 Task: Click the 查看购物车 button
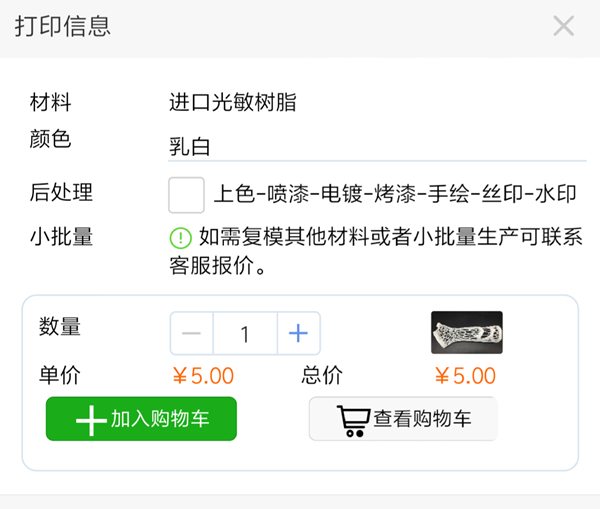[x=402, y=419]
